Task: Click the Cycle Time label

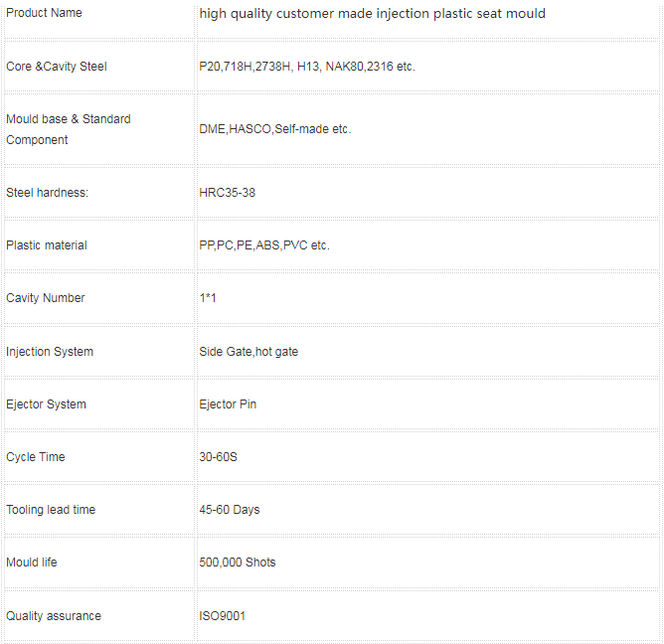Action: tap(36, 457)
